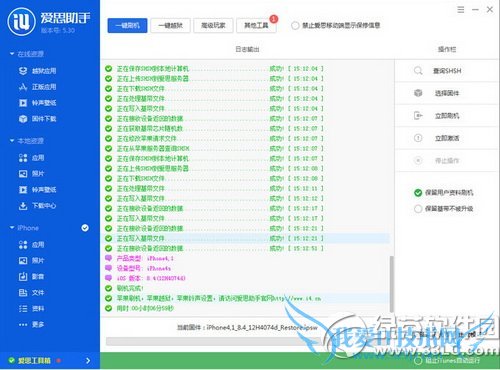Switch to the 其他工具 tab
500x370 pixels.
point(256,25)
